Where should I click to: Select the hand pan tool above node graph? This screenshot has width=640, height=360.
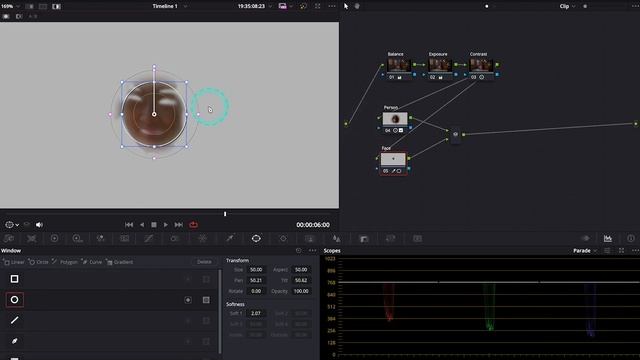pos(357,6)
